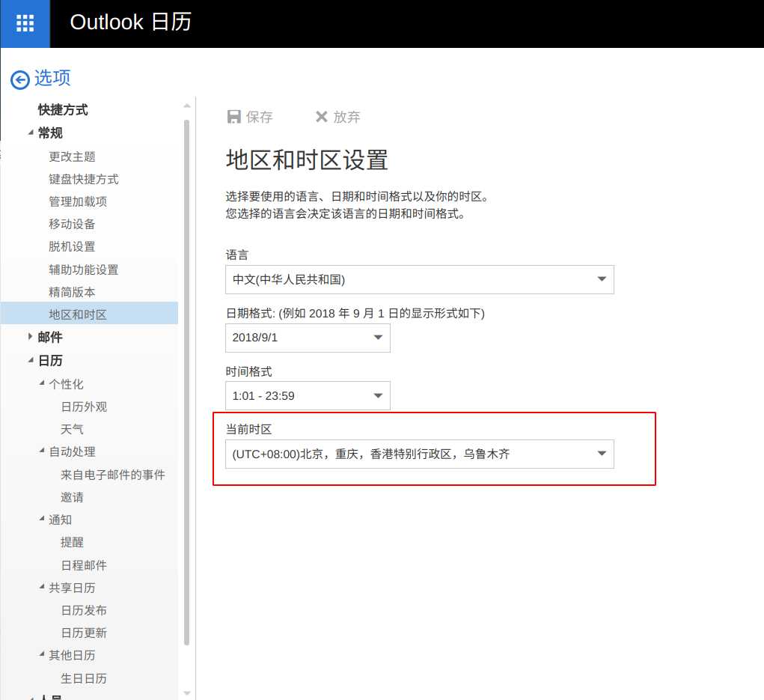Open 来自电子邮件的事件 settings

(113, 475)
